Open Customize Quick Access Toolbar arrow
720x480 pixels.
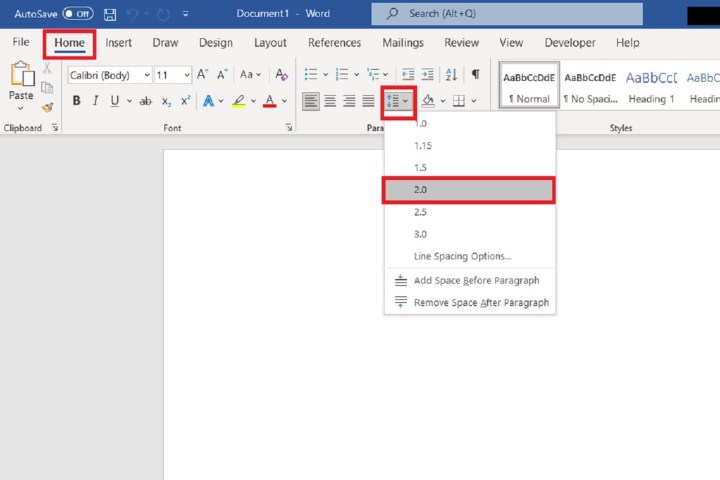[186, 14]
